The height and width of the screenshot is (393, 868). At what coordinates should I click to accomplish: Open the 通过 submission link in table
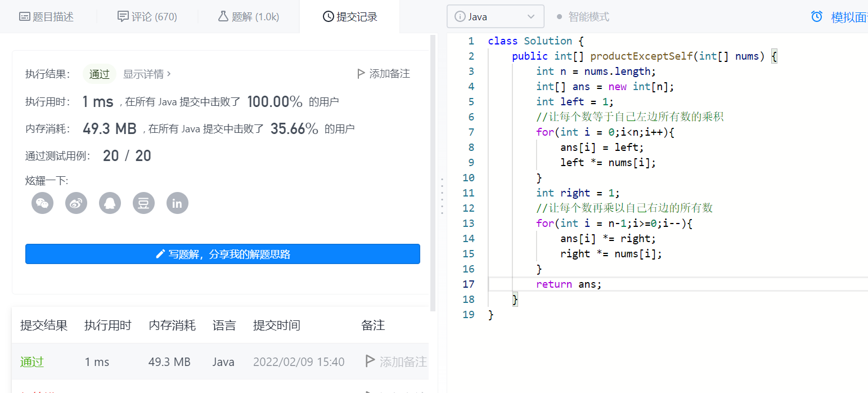click(32, 361)
